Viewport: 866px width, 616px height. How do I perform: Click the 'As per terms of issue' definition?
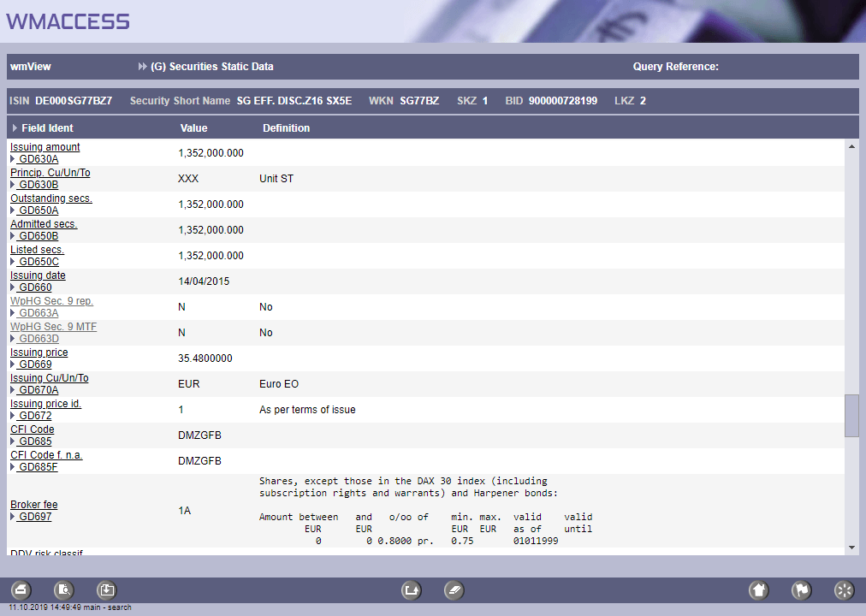click(x=307, y=410)
